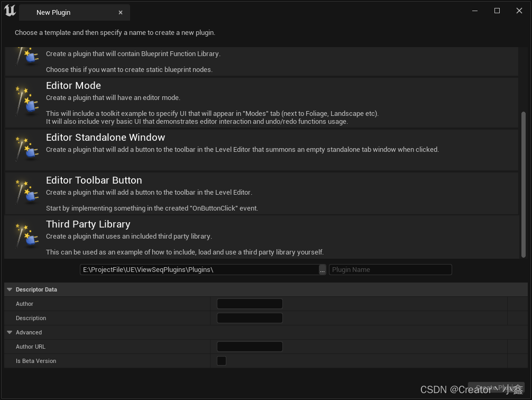Maximize the New Plugin window
The width and height of the screenshot is (532, 400).
click(x=497, y=11)
